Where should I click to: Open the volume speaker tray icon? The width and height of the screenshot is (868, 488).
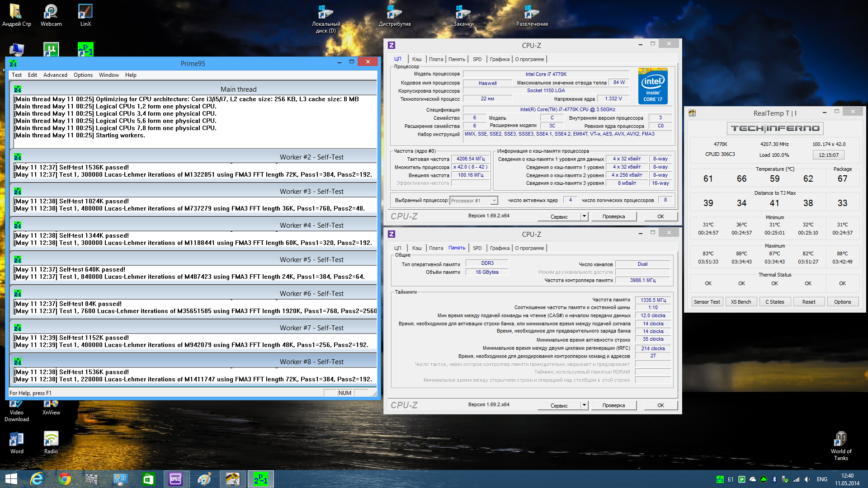click(x=807, y=479)
